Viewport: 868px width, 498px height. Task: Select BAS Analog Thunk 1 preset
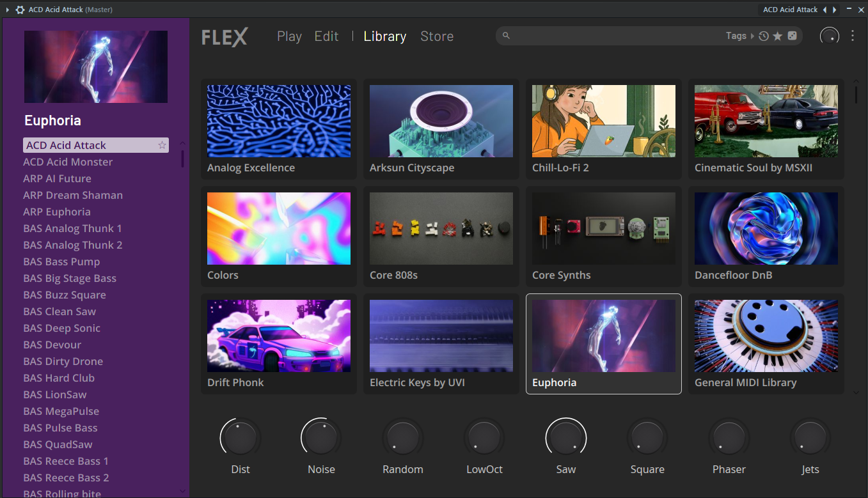72,228
